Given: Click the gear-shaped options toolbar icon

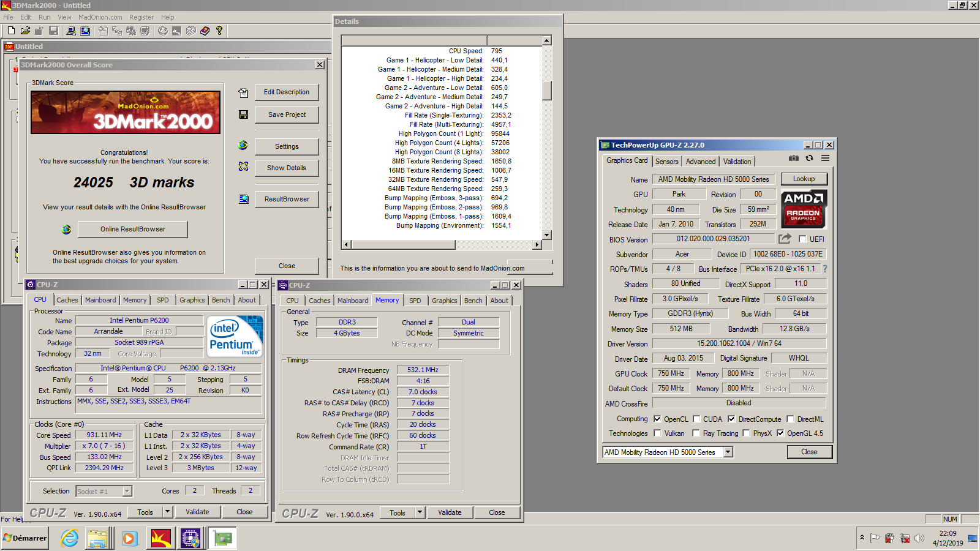Looking at the screenshot, I should tap(130, 31).
